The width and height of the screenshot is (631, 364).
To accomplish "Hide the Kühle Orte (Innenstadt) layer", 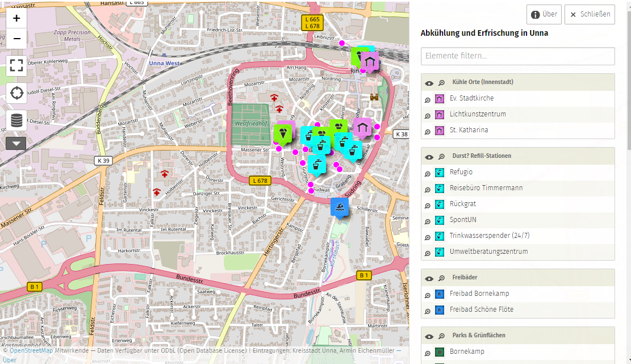I will pyautogui.click(x=429, y=83).
